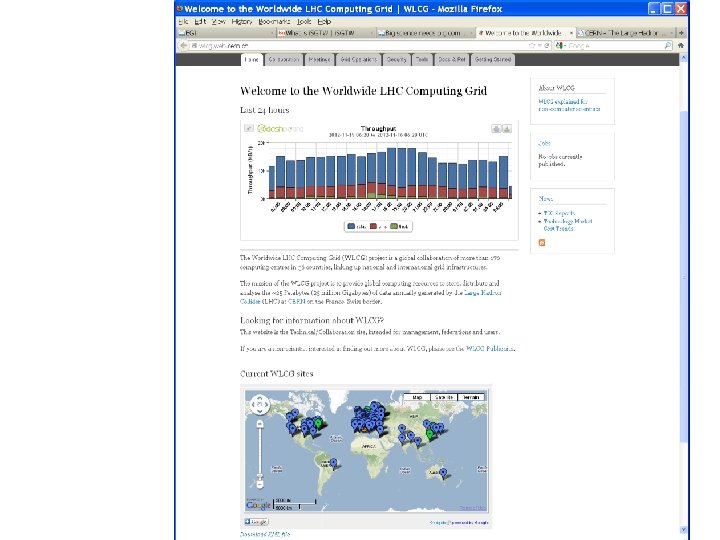Click the green marker in East Asia
Viewport: 720px width, 540px height.
[x=430, y=433]
